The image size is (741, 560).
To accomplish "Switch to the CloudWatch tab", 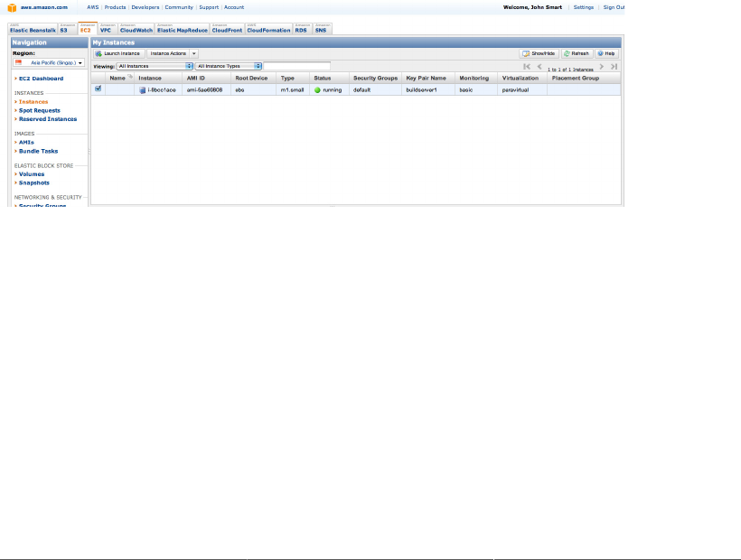I will [136, 28].
